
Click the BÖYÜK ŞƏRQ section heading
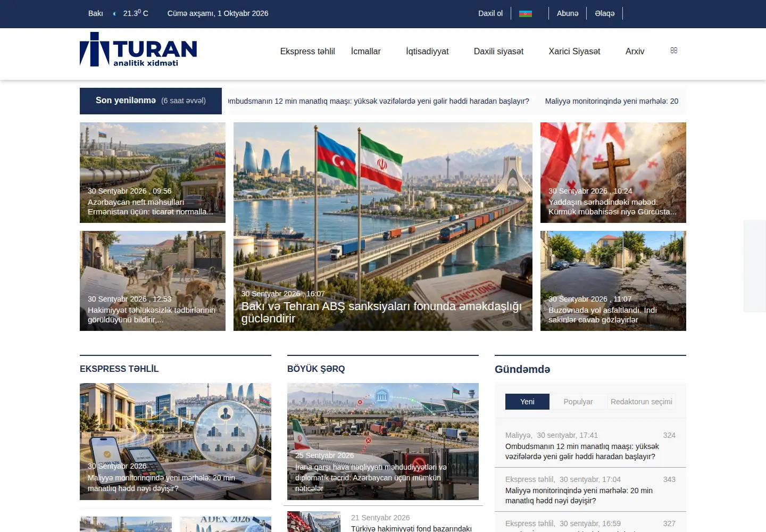coord(316,369)
